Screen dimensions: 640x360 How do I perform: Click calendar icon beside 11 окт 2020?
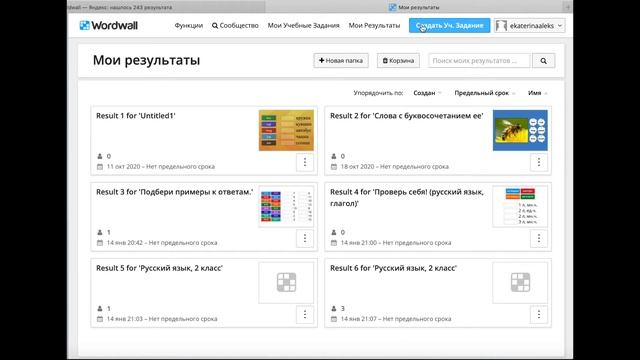tap(100, 167)
